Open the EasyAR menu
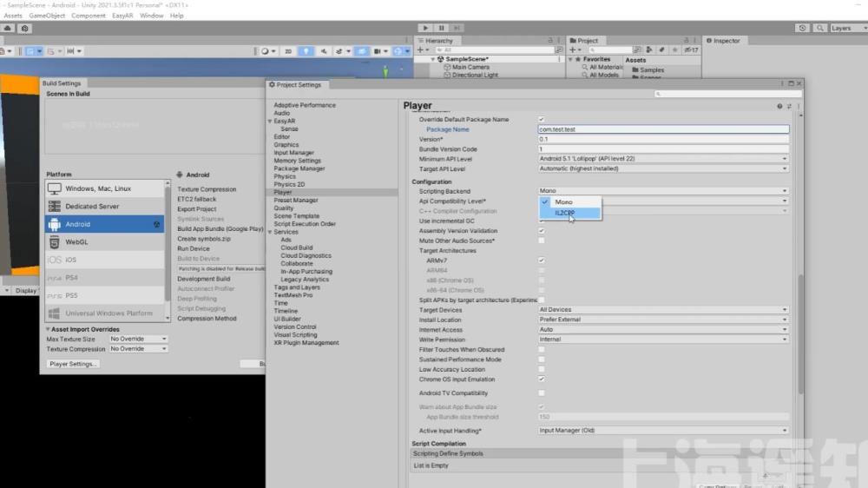Image resolution: width=868 pixels, height=488 pixels. pos(122,16)
